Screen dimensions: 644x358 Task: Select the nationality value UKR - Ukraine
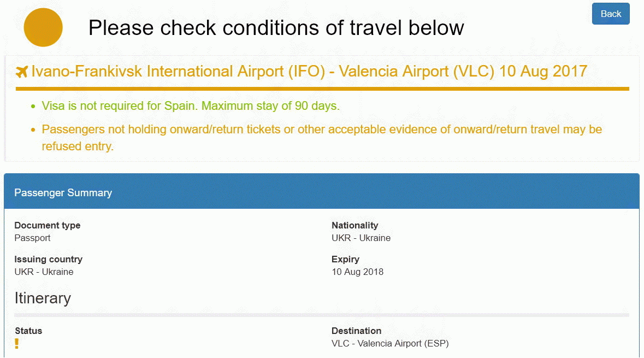coord(361,238)
